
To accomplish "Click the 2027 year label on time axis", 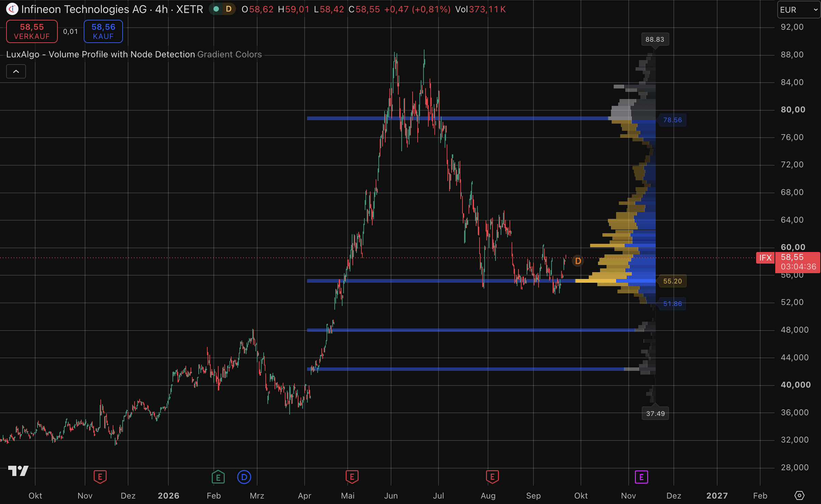I will (717, 495).
